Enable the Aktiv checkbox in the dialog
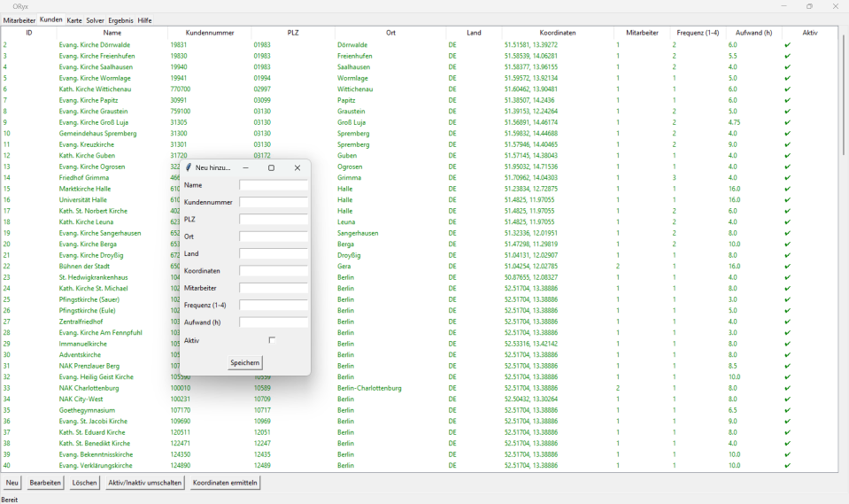 pyautogui.click(x=271, y=340)
